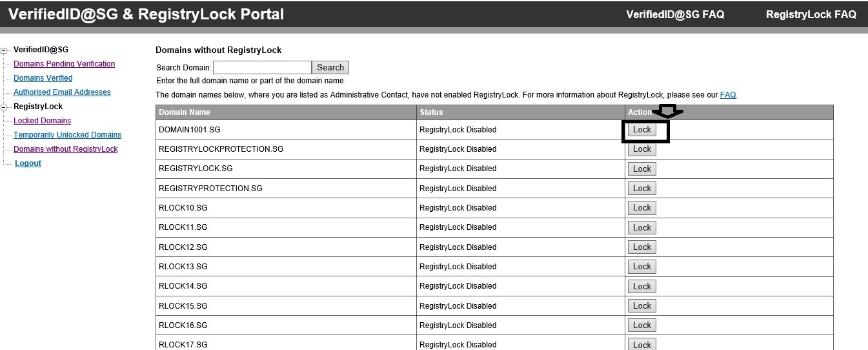This screenshot has height=350, width=868.
Task: Collapse the RegistryLock tree node
Action: click(4, 107)
